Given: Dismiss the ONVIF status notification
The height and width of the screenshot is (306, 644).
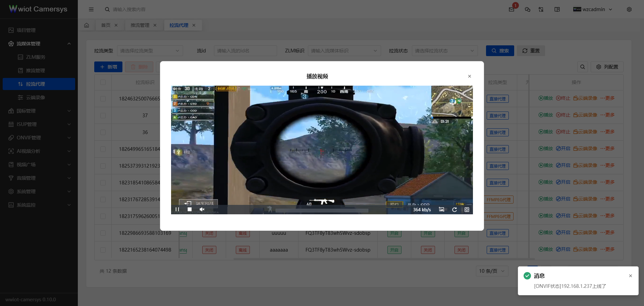Looking at the screenshot, I should [630, 276].
